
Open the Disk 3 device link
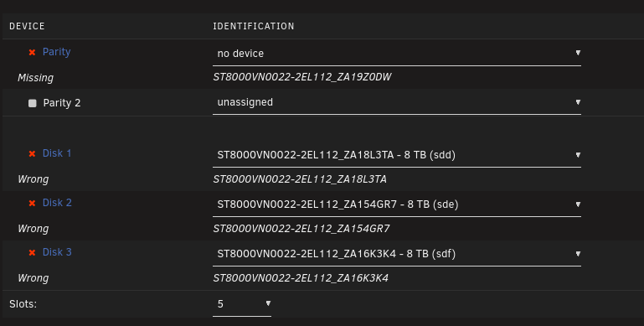pyautogui.click(x=57, y=252)
